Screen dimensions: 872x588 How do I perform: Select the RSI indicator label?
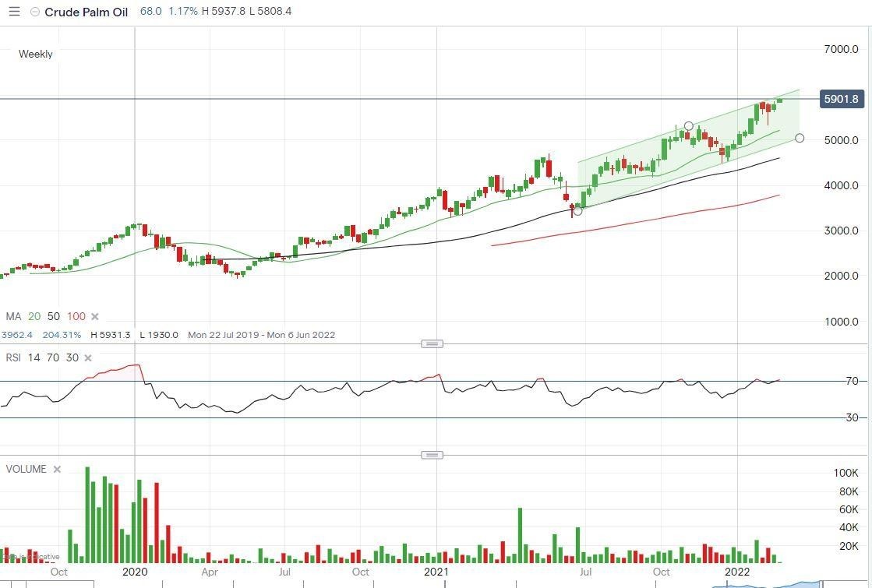point(13,357)
